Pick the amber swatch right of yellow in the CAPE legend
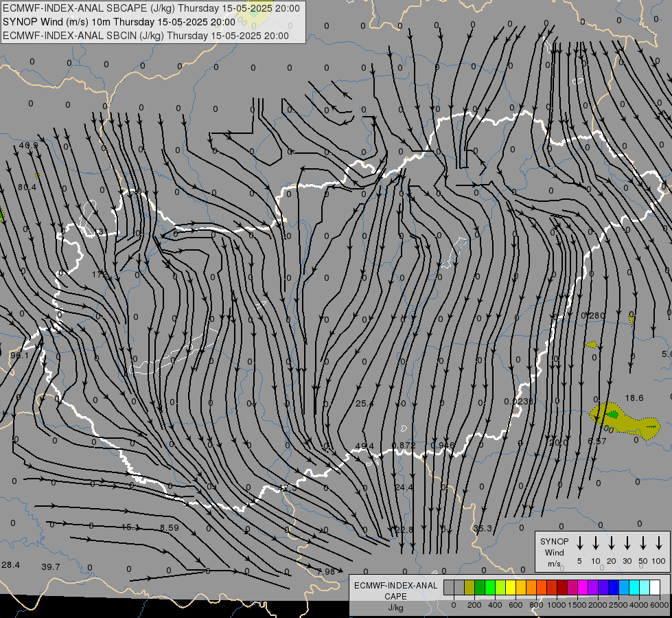 point(521,588)
